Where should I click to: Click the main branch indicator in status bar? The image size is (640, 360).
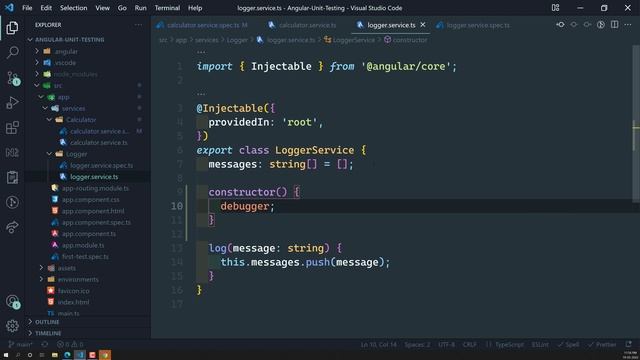tap(20, 344)
